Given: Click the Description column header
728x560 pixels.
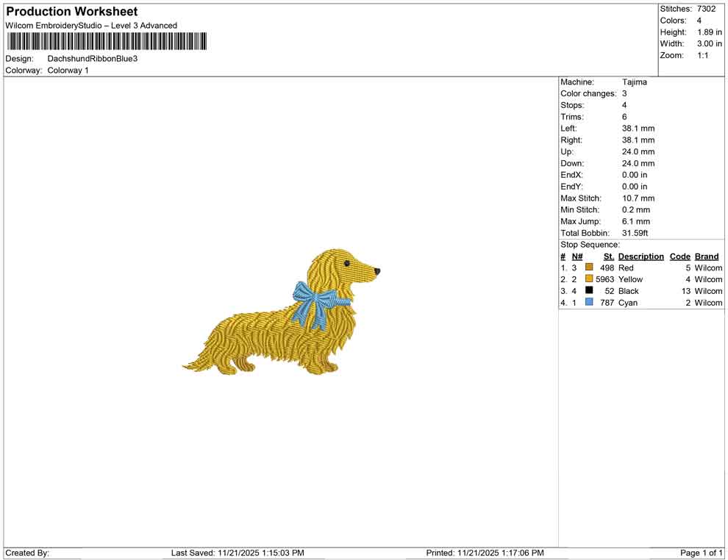Looking at the screenshot, I should [640, 256].
